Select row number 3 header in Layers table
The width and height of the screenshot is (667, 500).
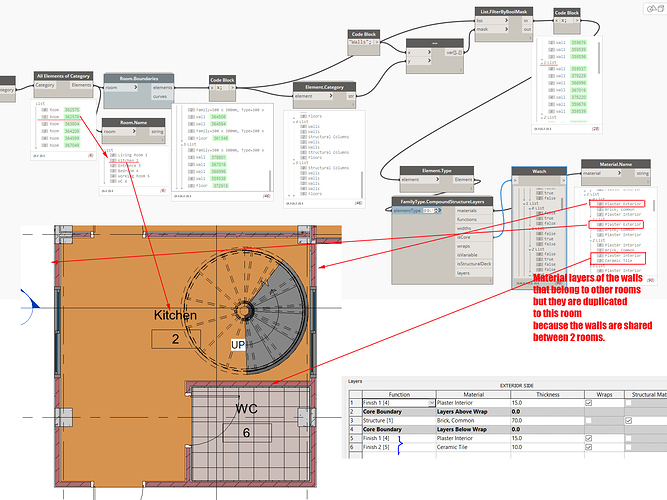click(x=355, y=420)
